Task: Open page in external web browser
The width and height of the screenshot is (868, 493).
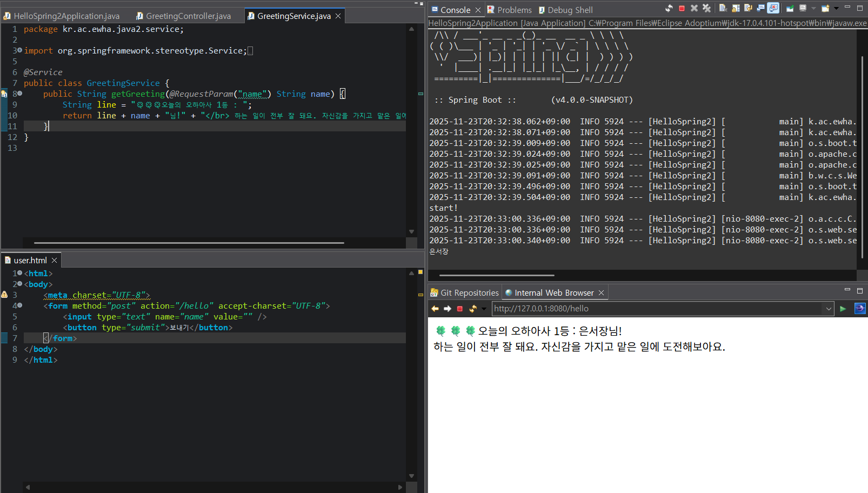Action: click(860, 309)
